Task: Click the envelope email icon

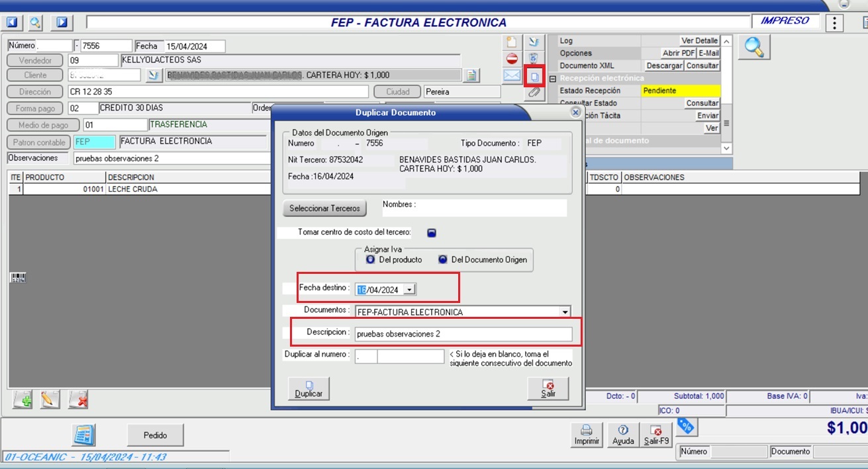Action: 512,76
